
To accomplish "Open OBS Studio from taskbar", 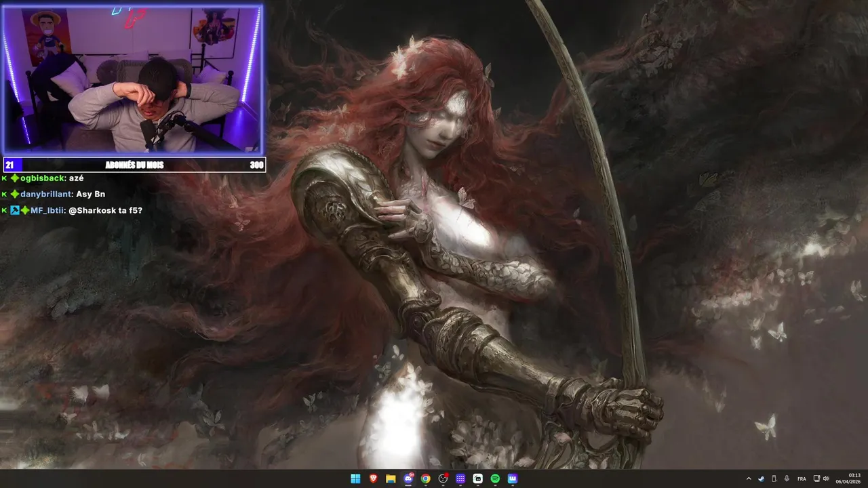I will (443, 479).
